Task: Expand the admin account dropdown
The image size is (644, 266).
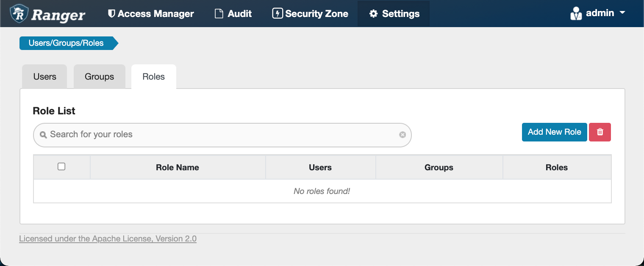Action: (x=599, y=13)
